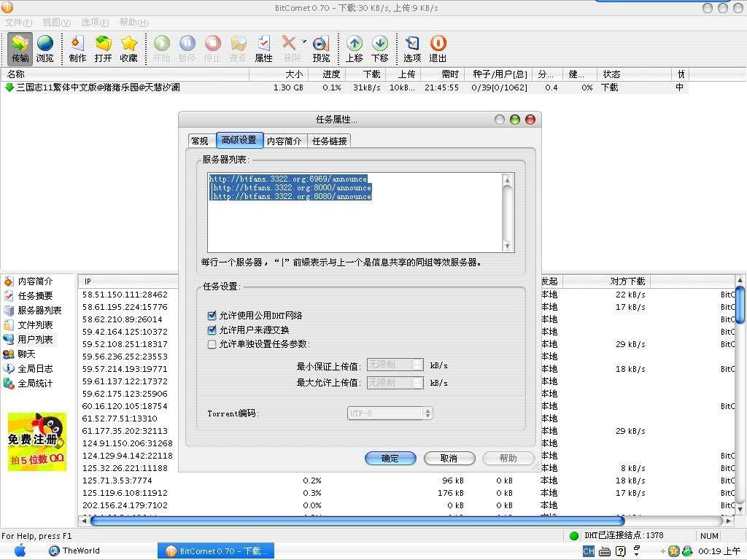
Task: Click the 打开 open torrent icon
Action: (x=103, y=49)
